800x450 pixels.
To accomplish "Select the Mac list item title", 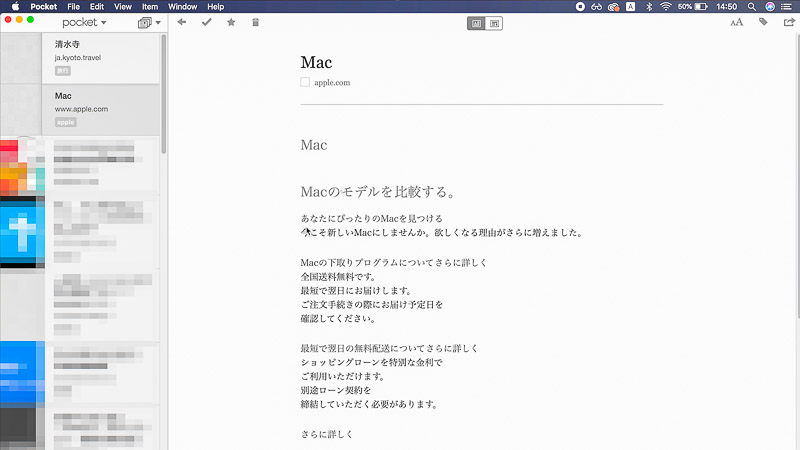I will (x=63, y=96).
